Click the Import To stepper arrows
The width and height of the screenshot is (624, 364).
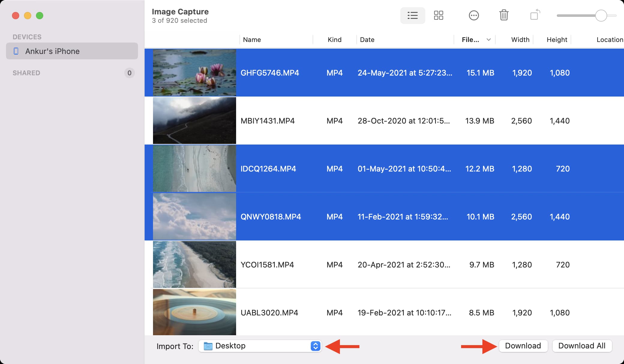click(315, 346)
